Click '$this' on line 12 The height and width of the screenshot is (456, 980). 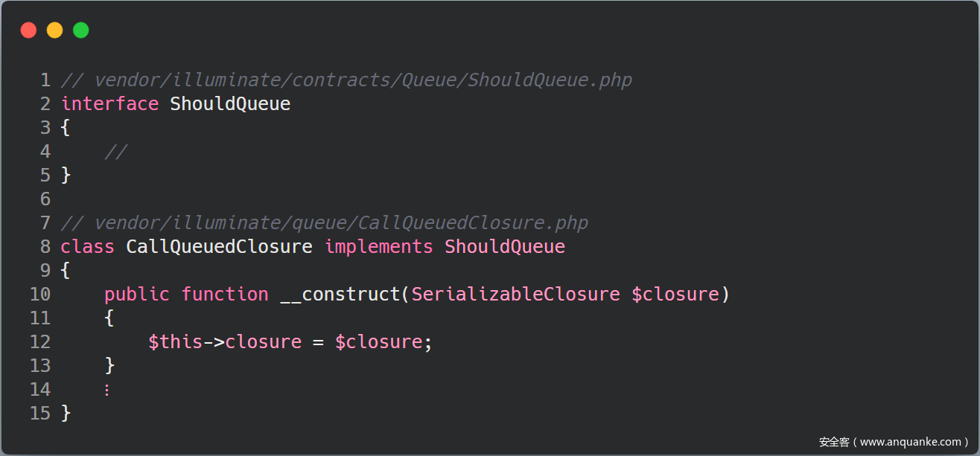pos(175,342)
